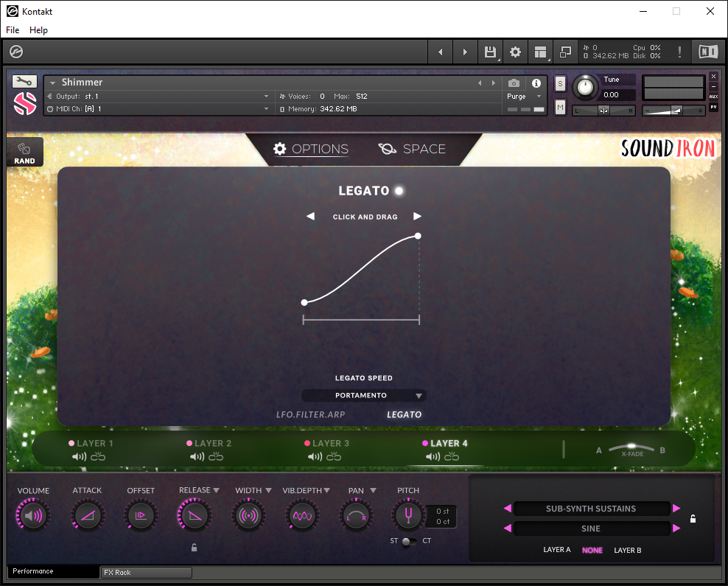Flip the ST/CT pitch switch

tap(409, 542)
